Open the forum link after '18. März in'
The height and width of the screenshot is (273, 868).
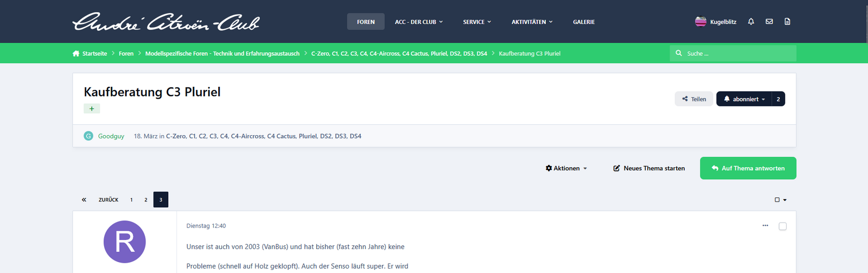[264, 136]
